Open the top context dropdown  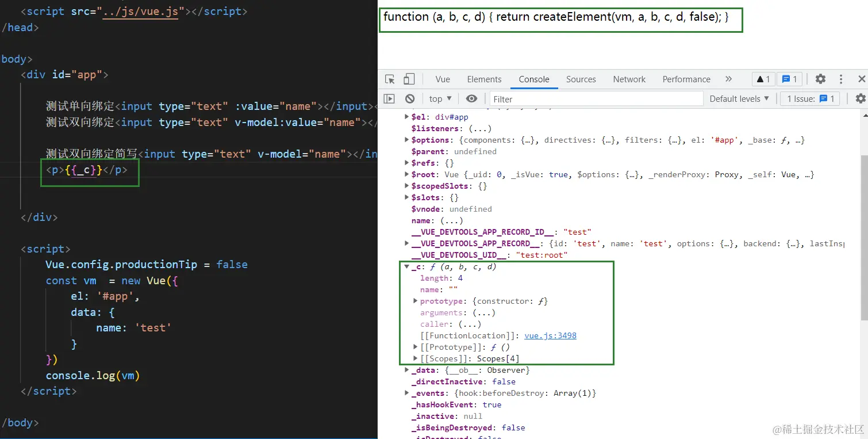pyautogui.click(x=440, y=99)
